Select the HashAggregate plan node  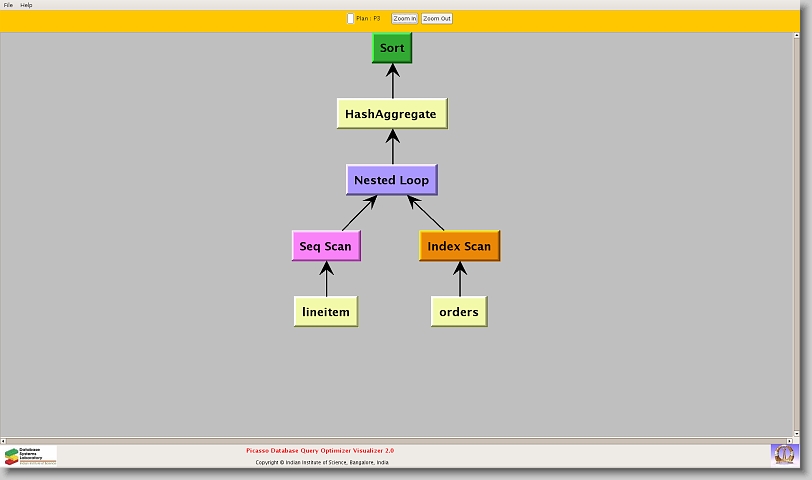coord(391,114)
